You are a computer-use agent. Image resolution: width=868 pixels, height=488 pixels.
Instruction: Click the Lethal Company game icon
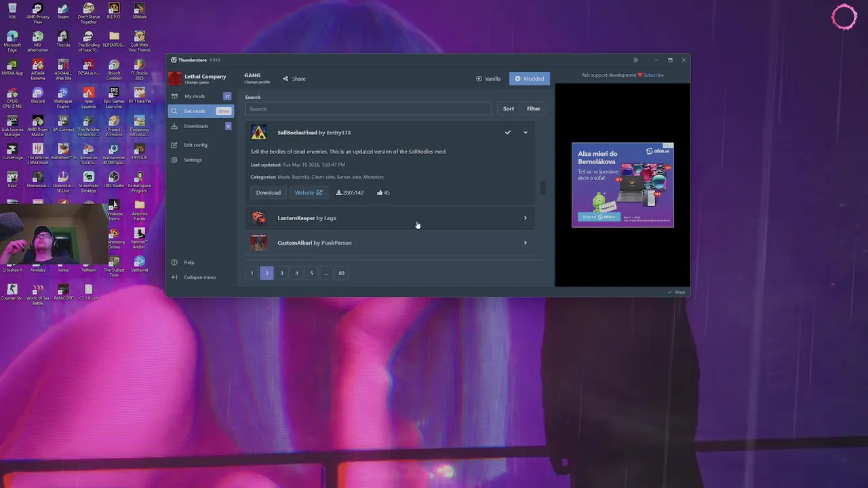point(175,79)
